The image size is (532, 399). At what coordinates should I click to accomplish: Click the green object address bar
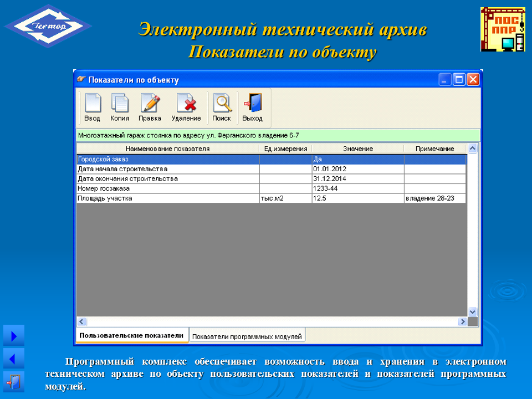tap(278, 135)
